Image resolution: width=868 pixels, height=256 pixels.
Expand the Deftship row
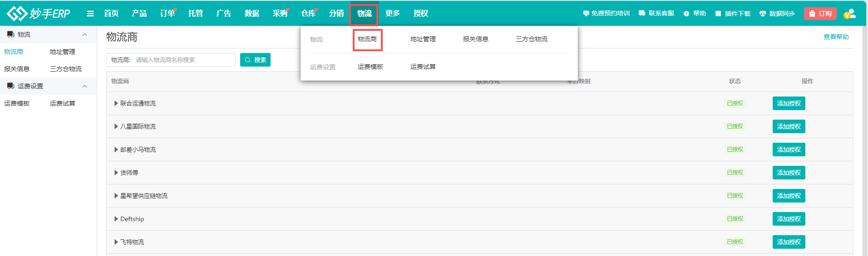116,219
